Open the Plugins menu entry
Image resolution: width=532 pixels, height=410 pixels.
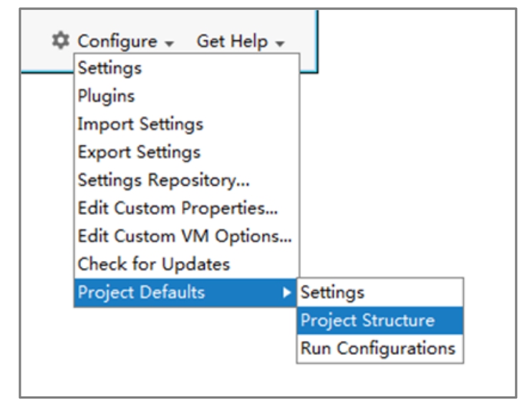point(106,96)
